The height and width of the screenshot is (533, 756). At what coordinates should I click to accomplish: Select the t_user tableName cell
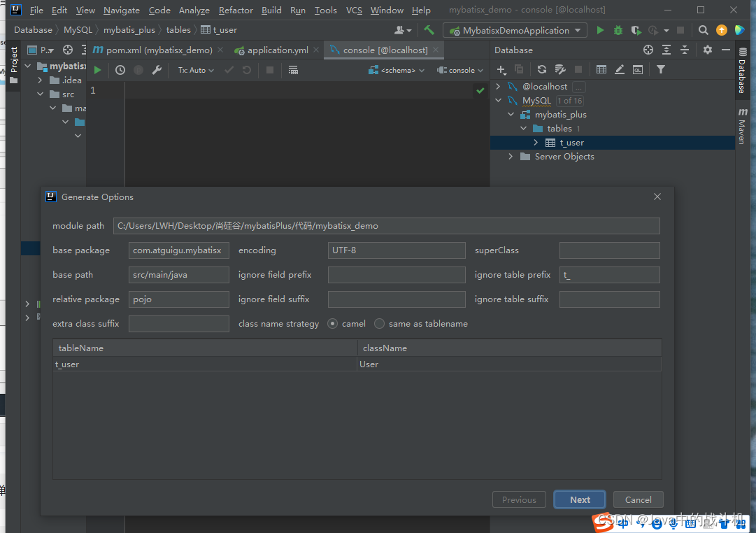(205, 364)
